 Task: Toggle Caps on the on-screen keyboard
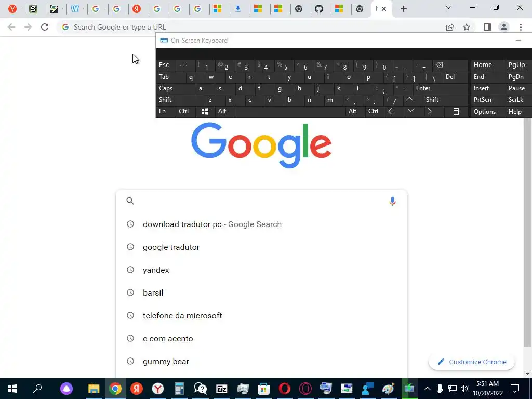176,88
